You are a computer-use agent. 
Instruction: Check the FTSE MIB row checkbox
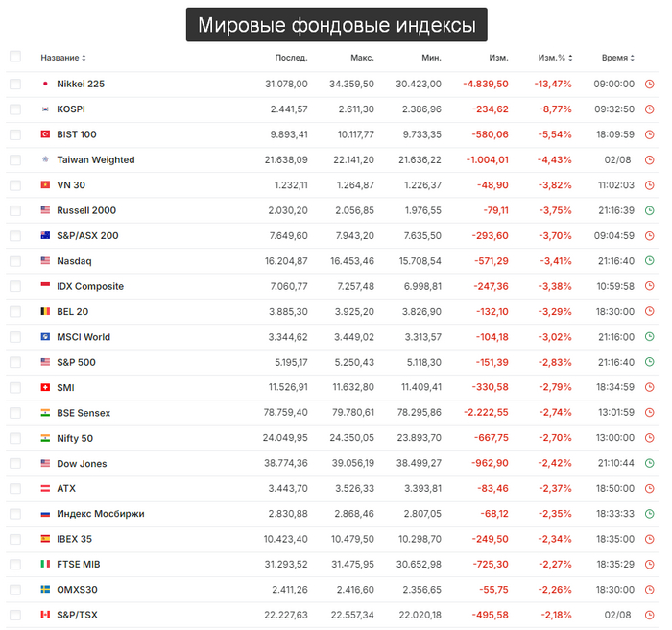click(x=15, y=565)
